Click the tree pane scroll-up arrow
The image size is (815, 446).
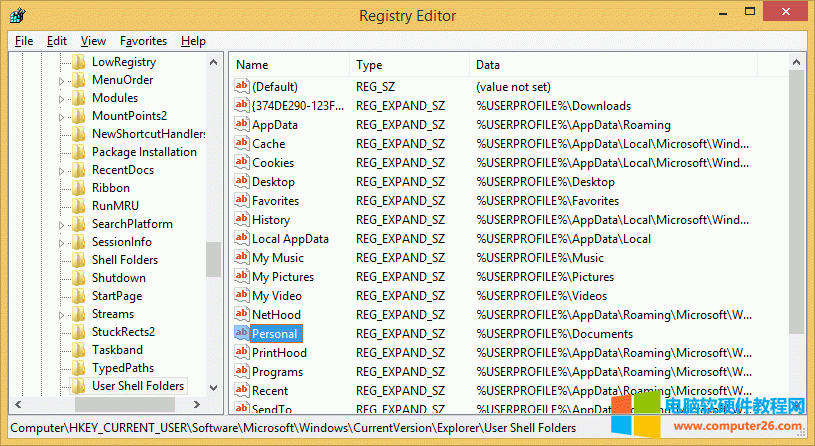click(214, 62)
